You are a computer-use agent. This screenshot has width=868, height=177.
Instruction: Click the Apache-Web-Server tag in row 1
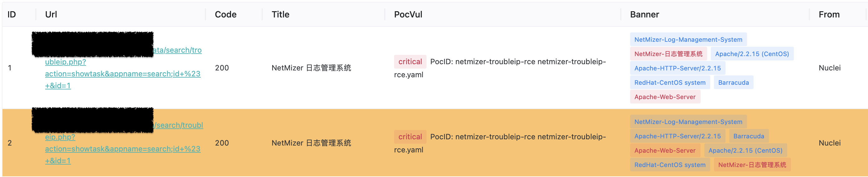click(x=665, y=97)
